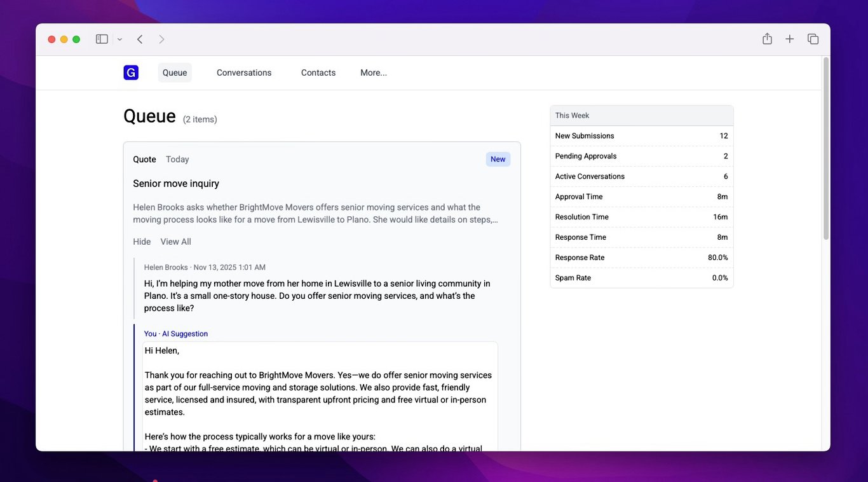Viewport: 868px width, 482px height.
Task: Click the forward navigation arrow
Action: (161, 39)
